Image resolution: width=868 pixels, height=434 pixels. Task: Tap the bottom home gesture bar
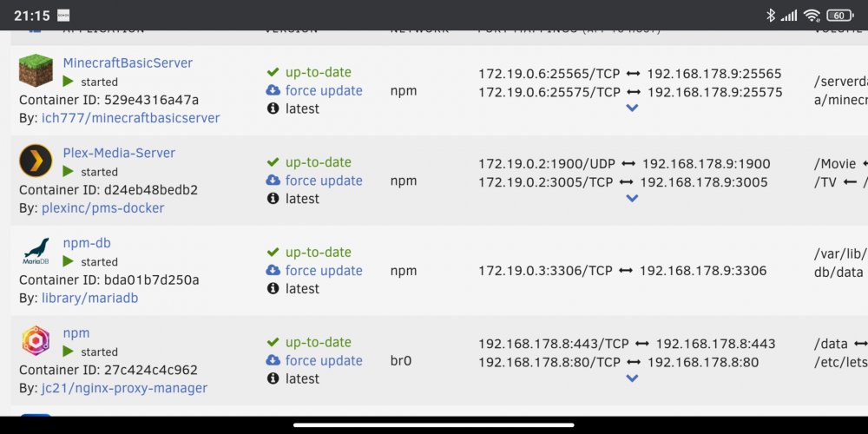tap(434, 425)
